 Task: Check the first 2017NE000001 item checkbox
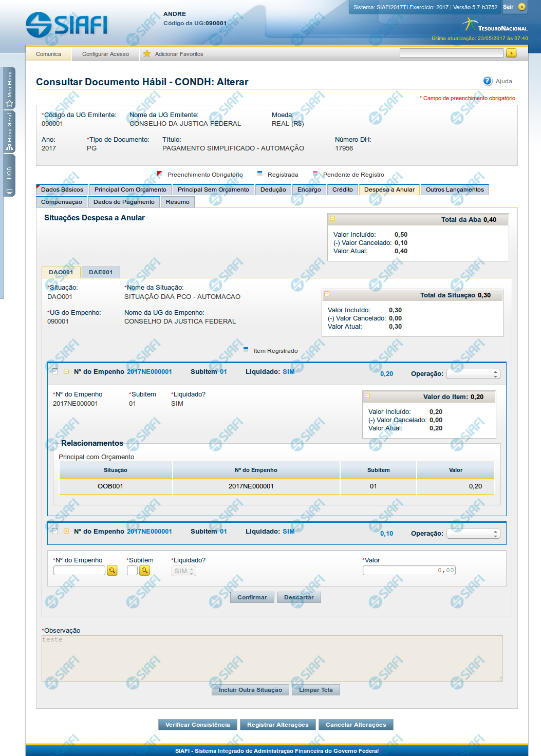pos(55,371)
